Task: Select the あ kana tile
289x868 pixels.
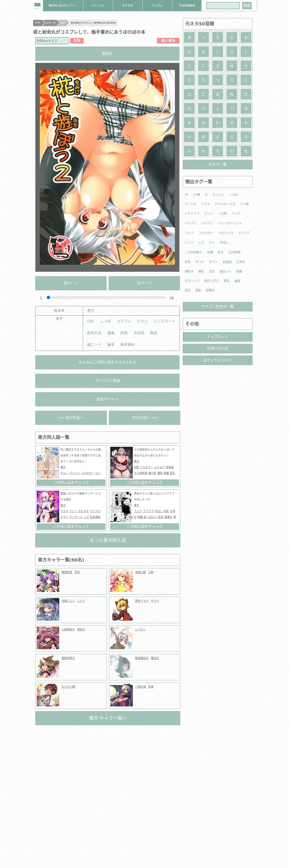Action: tap(189, 37)
